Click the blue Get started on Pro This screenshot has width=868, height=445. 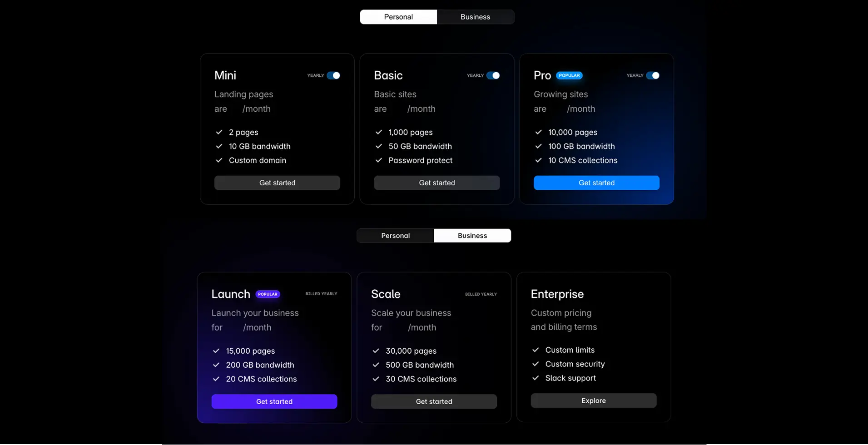(x=596, y=183)
